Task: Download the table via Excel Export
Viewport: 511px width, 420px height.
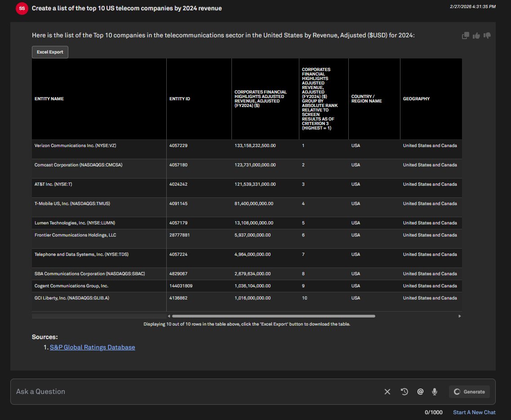Action: [x=50, y=52]
